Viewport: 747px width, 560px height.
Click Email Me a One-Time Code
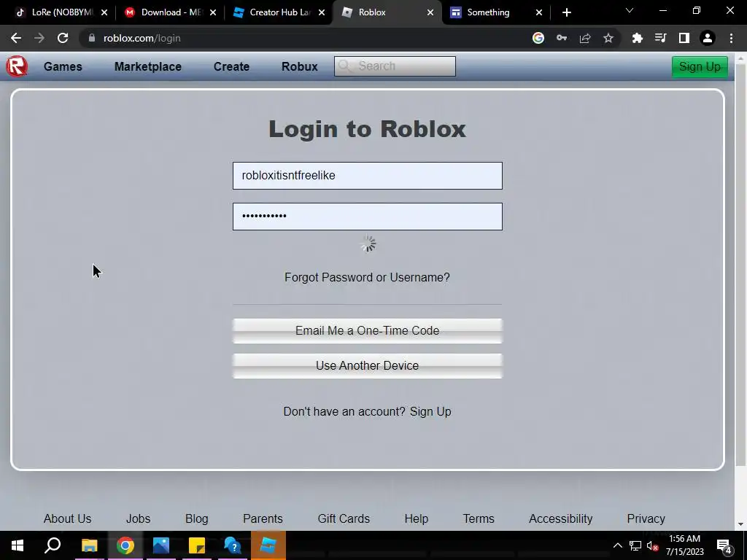click(x=368, y=331)
